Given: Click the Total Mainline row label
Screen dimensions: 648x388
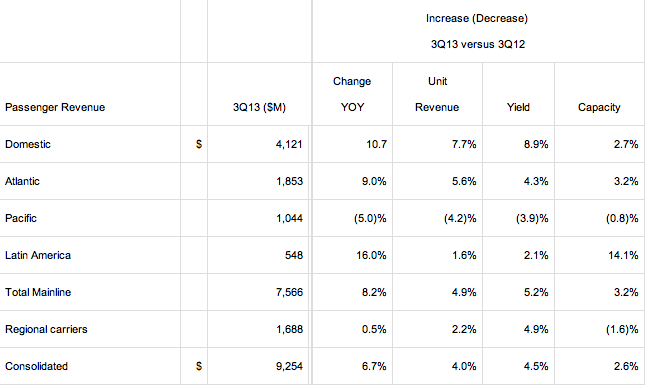Looking at the screenshot, I should pos(38,292).
